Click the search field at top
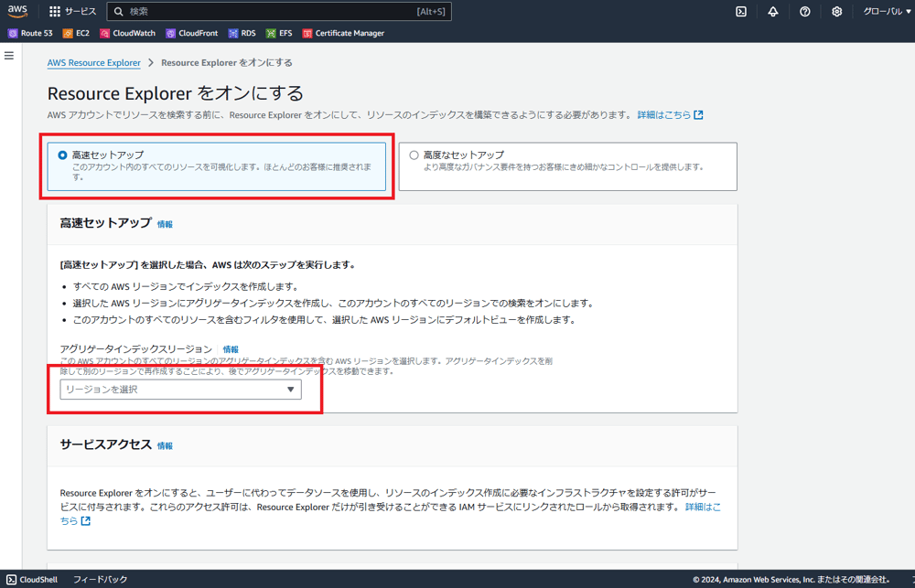 coord(279,11)
